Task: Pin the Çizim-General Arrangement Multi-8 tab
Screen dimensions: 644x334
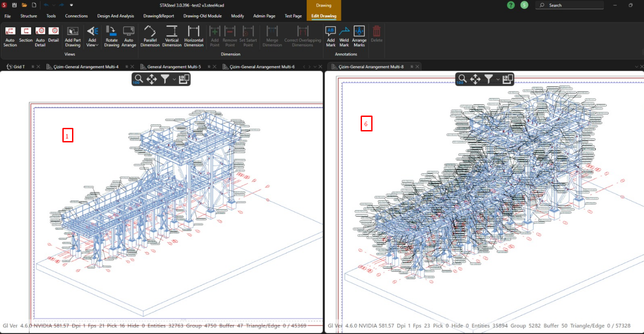Action: (412, 67)
